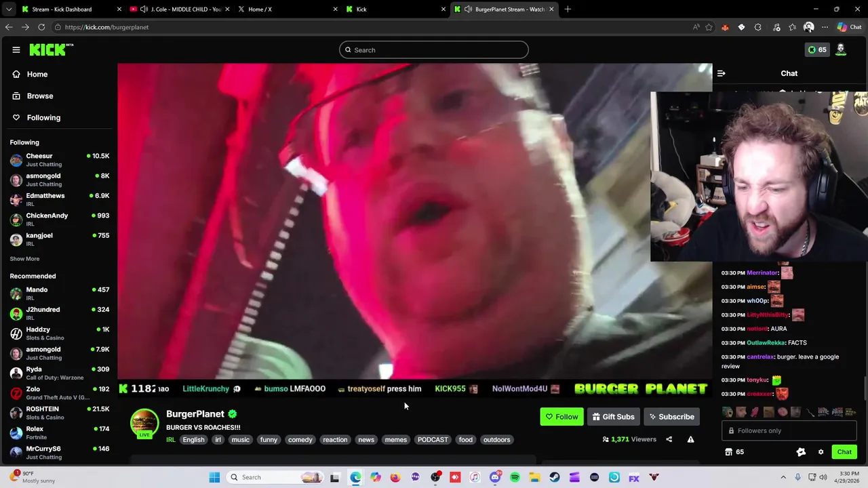Viewport: 868px width, 488px height.
Task: Open the Kick user profile avatar
Action: click(x=841, y=49)
